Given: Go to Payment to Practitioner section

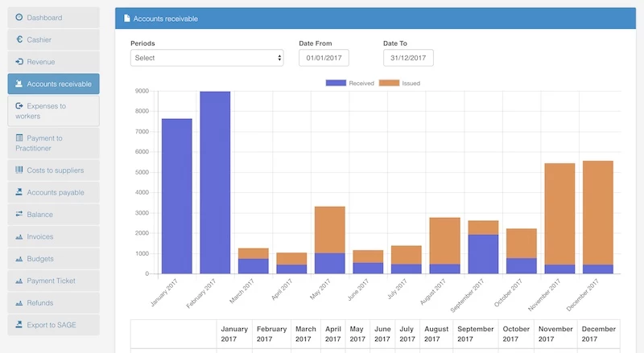Looking at the screenshot, I should click(54, 143).
